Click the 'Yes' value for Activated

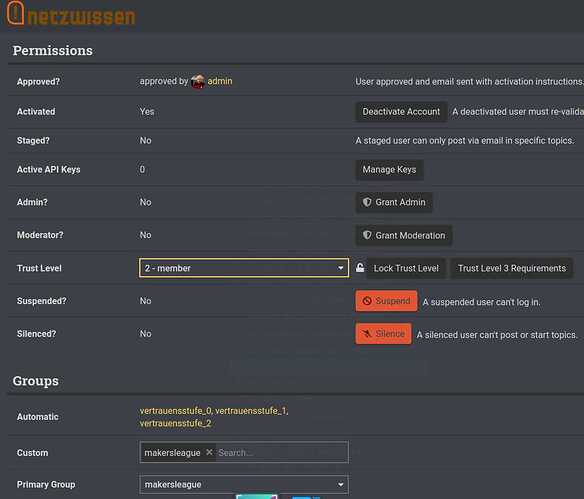pyautogui.click(x=147, y=112)
